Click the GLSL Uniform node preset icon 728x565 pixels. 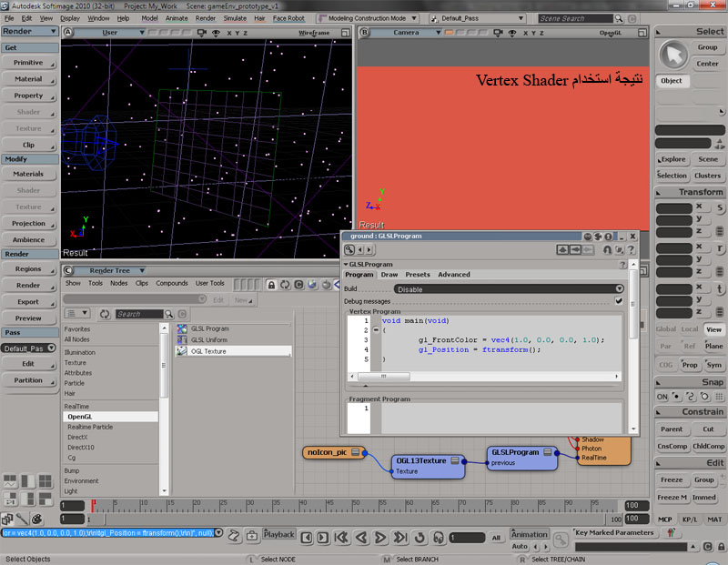(x=182, y=340)
